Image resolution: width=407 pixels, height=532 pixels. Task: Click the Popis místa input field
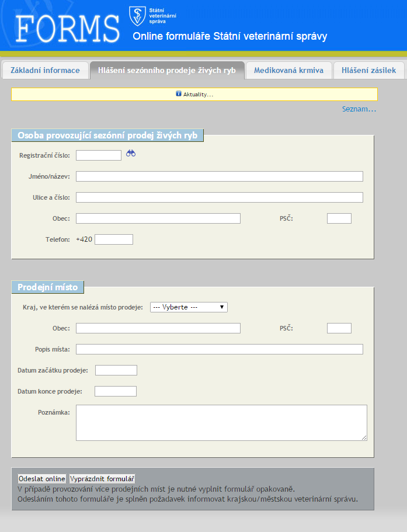click(219, 349)
